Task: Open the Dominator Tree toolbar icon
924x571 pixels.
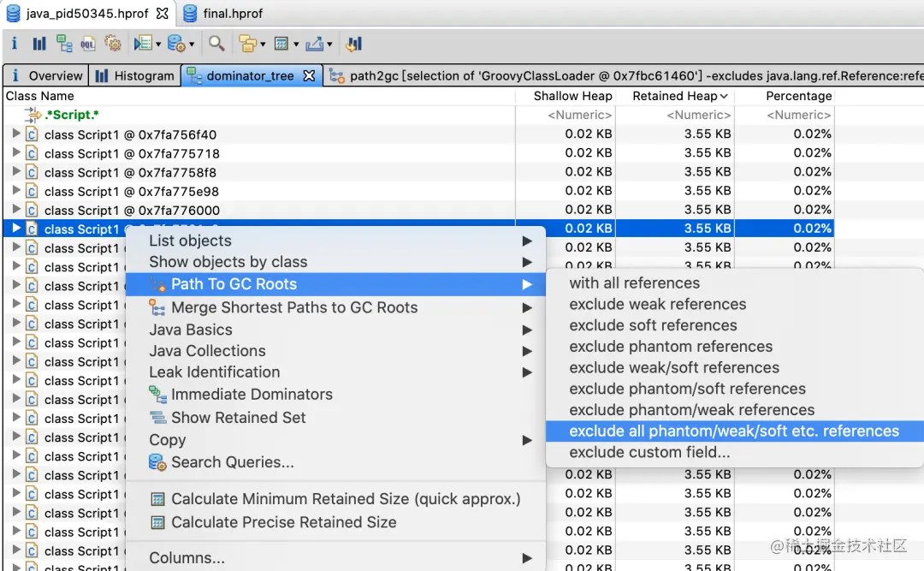Action: click(x=65, y=43)
